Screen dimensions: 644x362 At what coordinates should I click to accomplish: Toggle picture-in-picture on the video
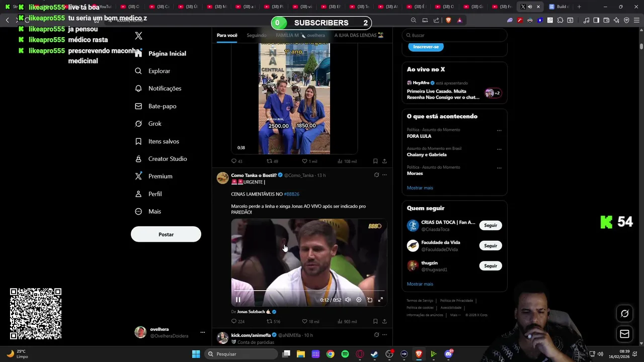point(370,300)
